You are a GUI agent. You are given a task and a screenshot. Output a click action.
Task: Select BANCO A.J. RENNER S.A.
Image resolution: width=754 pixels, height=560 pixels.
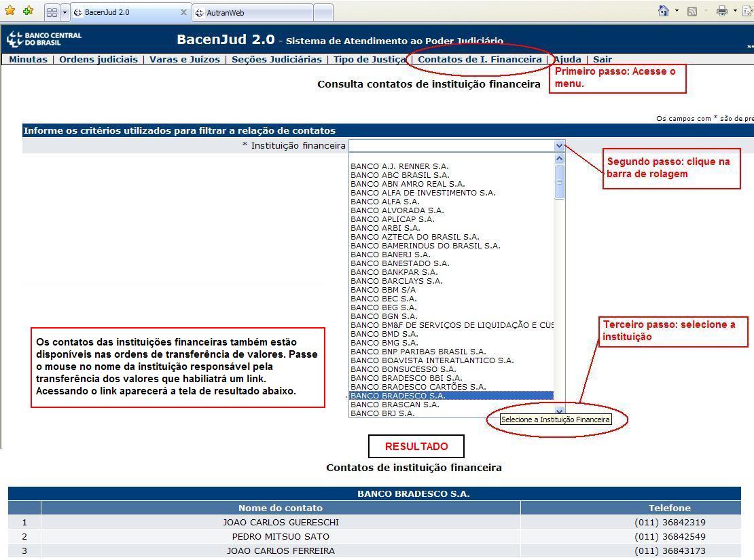click(x=452, y=166)
